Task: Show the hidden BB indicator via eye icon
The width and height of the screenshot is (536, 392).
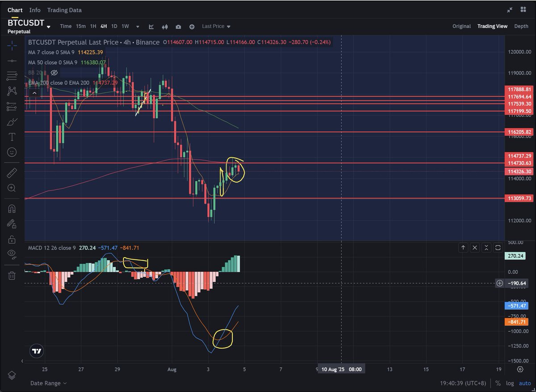Action: [x=54, y=72]
